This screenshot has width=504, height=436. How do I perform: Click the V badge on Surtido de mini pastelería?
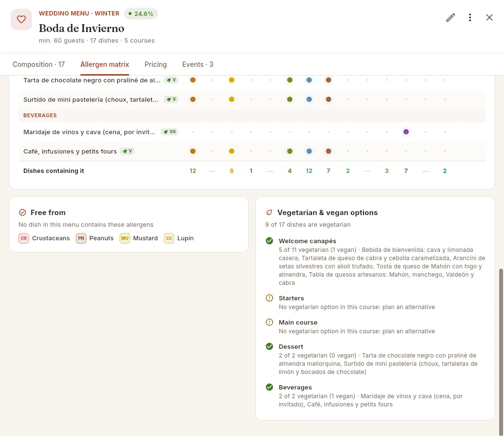click(x=171, y=99)
